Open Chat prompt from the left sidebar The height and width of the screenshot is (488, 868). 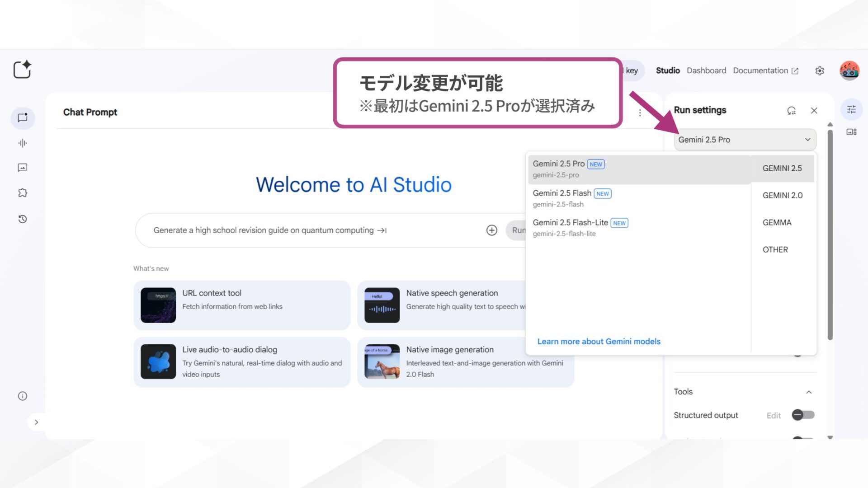(x=23, y=118)
